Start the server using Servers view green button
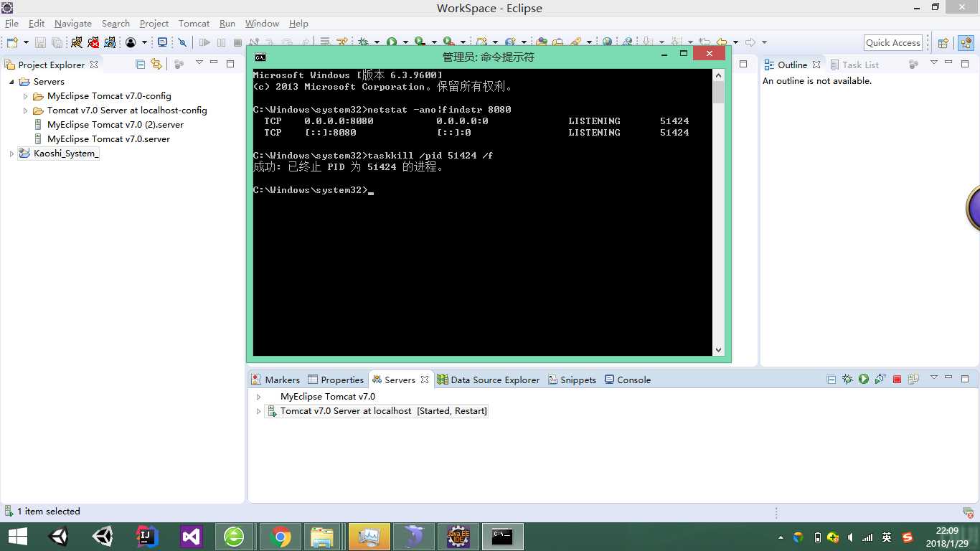 click(x=864, y=379)
